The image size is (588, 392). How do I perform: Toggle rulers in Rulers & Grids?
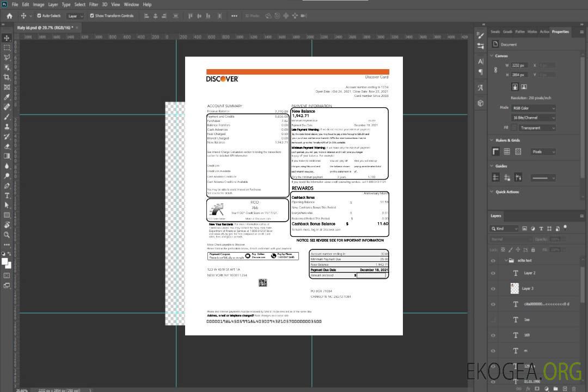495,151
